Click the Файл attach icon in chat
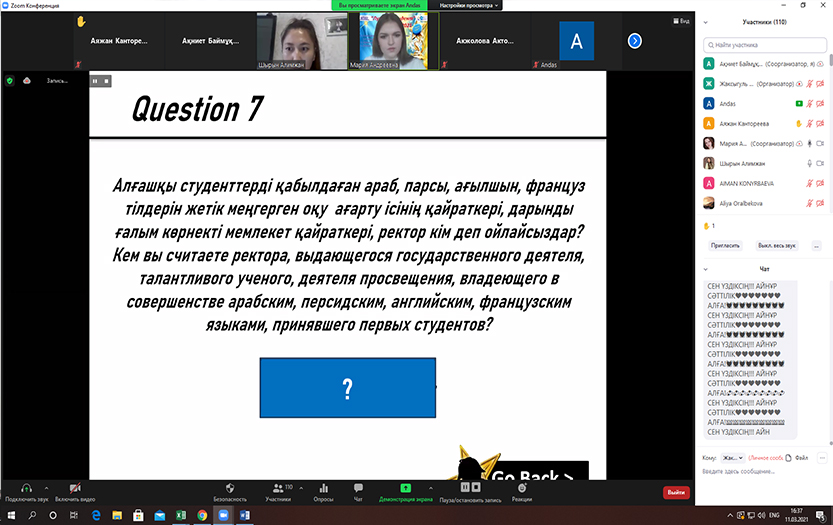 pos(789,457)
